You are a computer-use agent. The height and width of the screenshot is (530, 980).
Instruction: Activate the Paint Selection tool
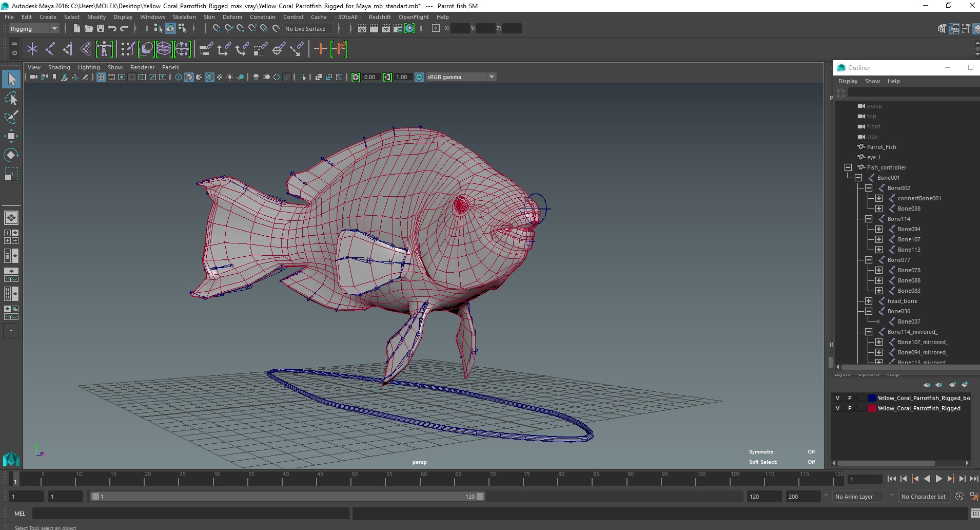point(11,117)
